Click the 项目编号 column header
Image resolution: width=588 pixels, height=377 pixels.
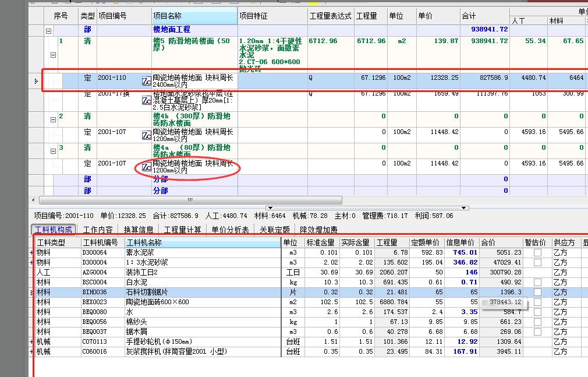tap(124, 16)
